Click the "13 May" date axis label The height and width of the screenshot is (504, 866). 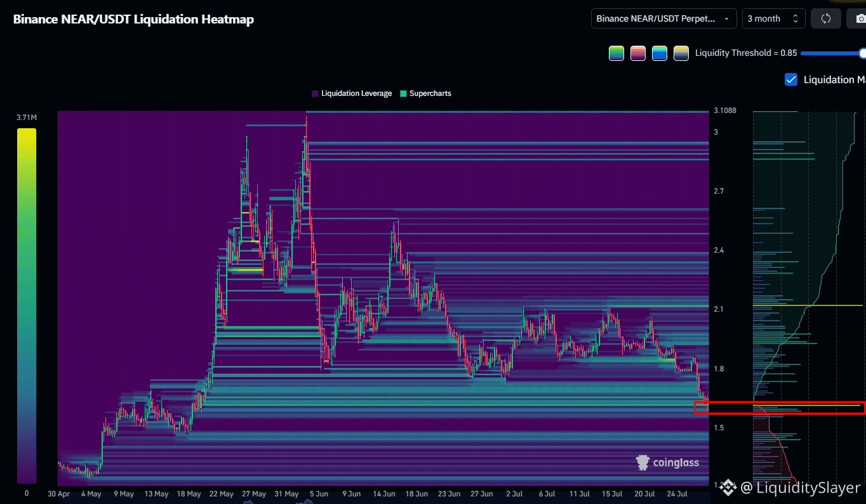[156, 494]
